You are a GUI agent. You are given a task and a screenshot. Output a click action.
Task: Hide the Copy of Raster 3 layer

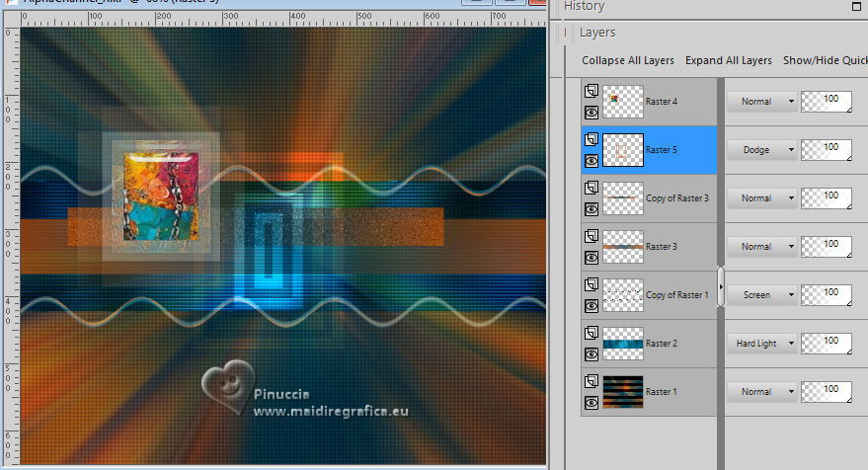point(592,209)
